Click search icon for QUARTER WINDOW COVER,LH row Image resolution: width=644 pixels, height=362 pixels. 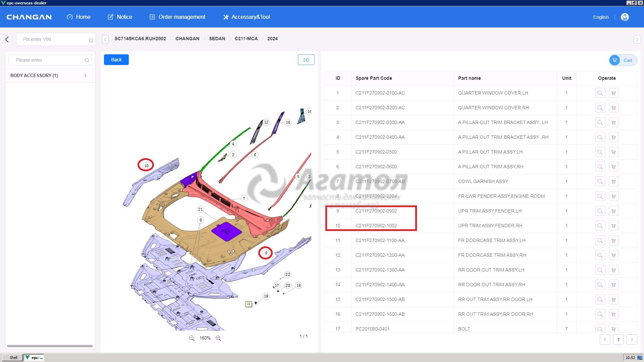pos(600,93)
